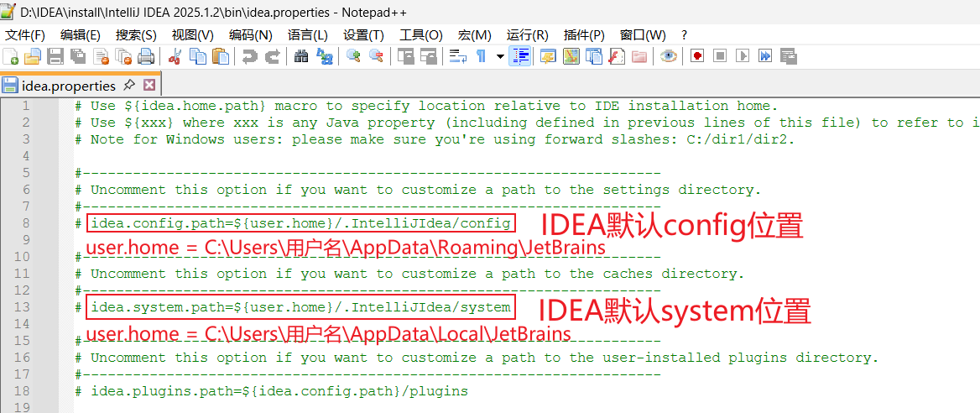980x413 pixels.
Task: Save the current file via toolbar
Action: pyautogui.click(x=56, y=57)
